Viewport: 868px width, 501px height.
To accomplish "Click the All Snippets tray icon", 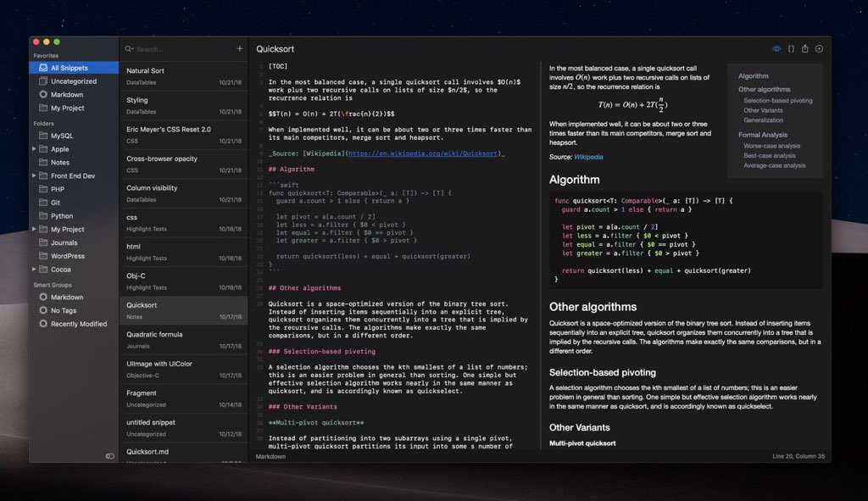I will pos(43,68).
